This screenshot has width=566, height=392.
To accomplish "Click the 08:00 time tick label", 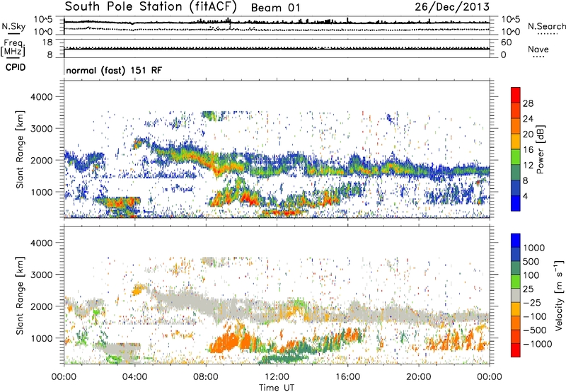I will [x=206, y=377].
